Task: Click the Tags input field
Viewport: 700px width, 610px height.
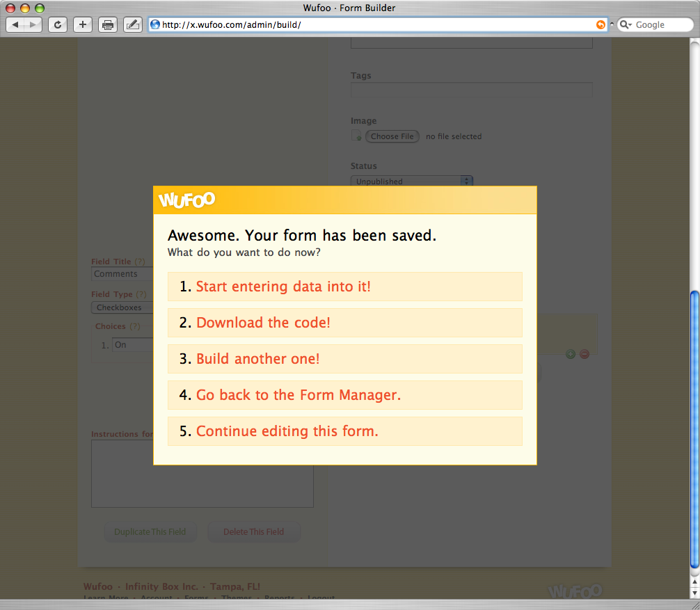Action: pos(472,90)
